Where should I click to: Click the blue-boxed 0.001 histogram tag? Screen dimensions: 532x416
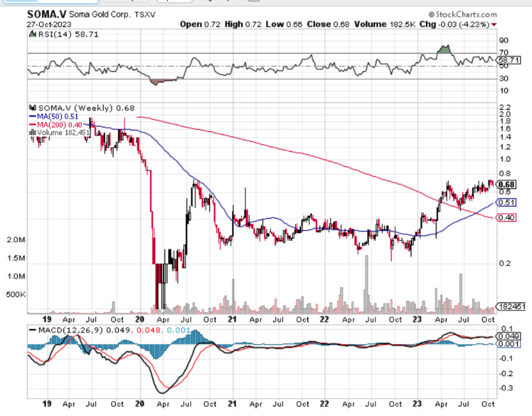[509, 344]
